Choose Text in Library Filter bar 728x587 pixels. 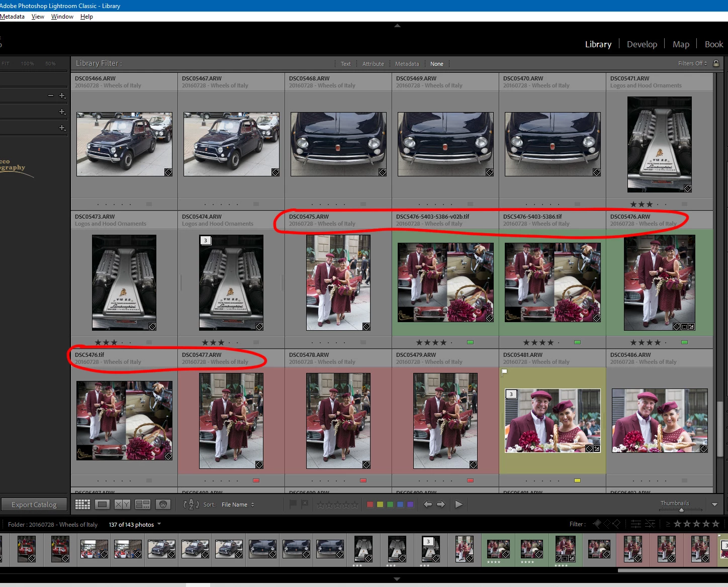pyautogui.click(x=345, y=64)
